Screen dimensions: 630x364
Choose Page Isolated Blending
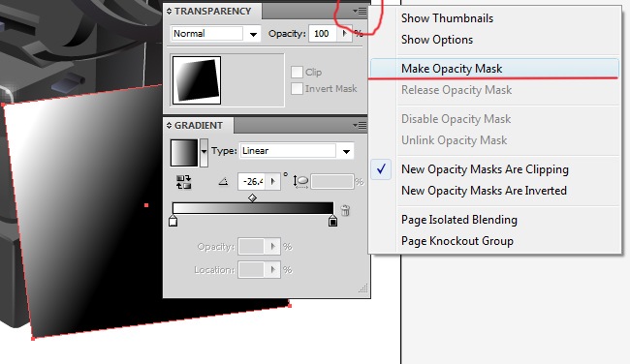pyautogui.click(x=459, y=220)
